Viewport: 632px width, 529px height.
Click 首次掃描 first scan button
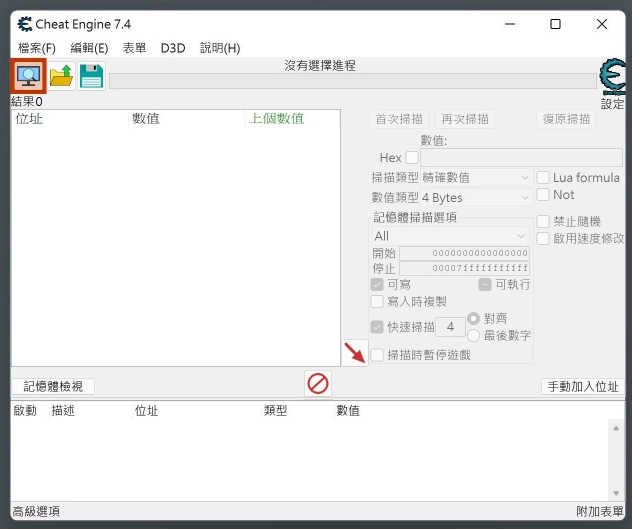tap(399, 119)
